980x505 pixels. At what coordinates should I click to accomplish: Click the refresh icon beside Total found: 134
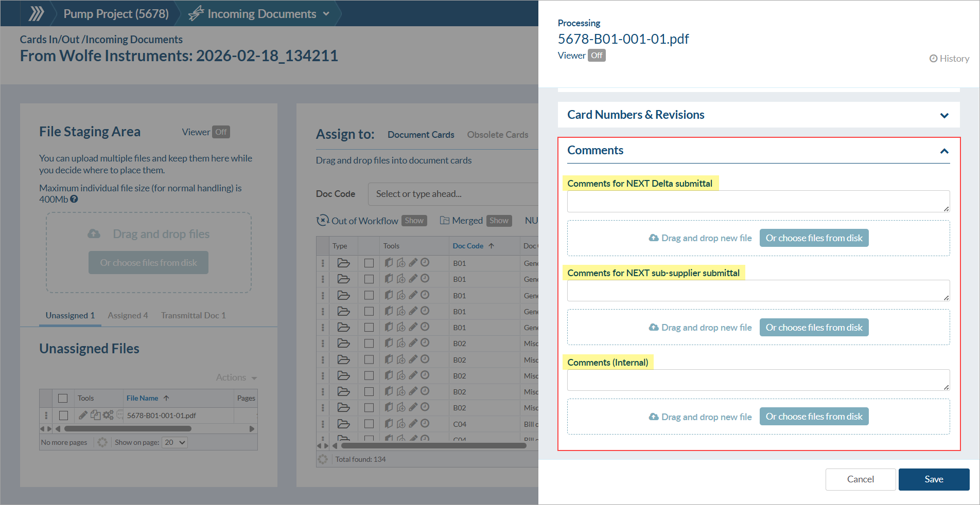(323, 459)
